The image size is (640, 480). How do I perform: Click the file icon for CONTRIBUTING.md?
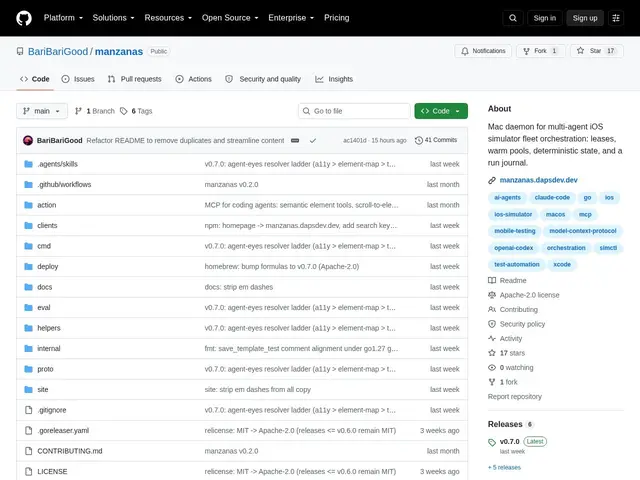coord(28,451)
